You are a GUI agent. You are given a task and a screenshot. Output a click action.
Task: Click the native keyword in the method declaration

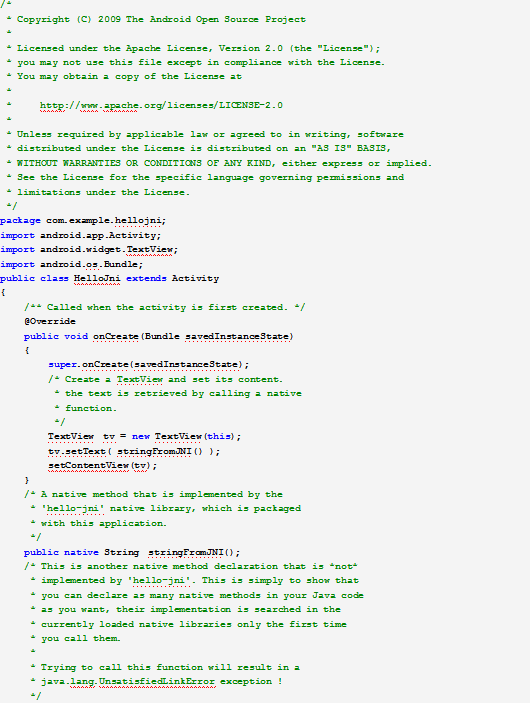(x=81, y=552)
